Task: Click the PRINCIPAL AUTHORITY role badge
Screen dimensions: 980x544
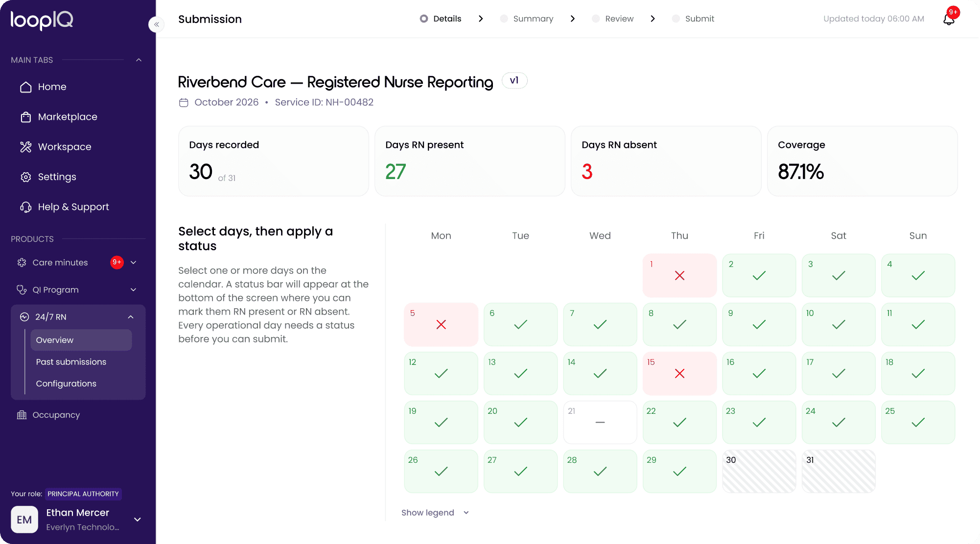Action: (x=83, y=494)
